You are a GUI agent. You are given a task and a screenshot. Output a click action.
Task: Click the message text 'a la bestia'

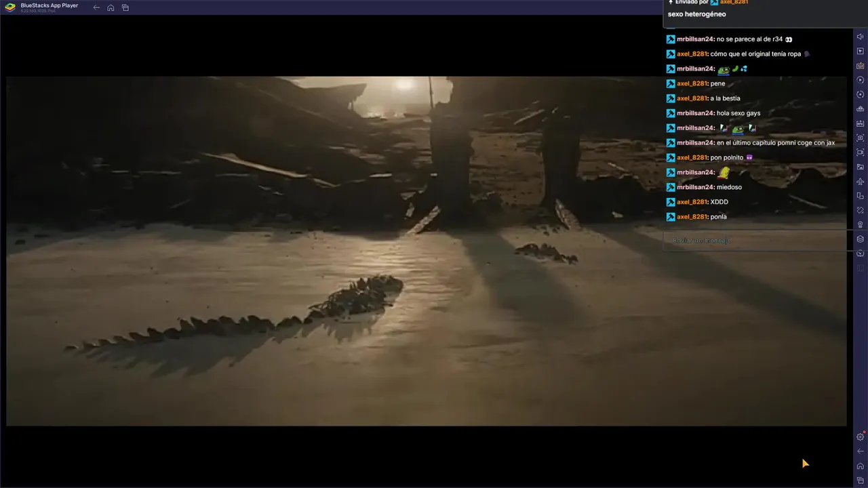(726, 98)
